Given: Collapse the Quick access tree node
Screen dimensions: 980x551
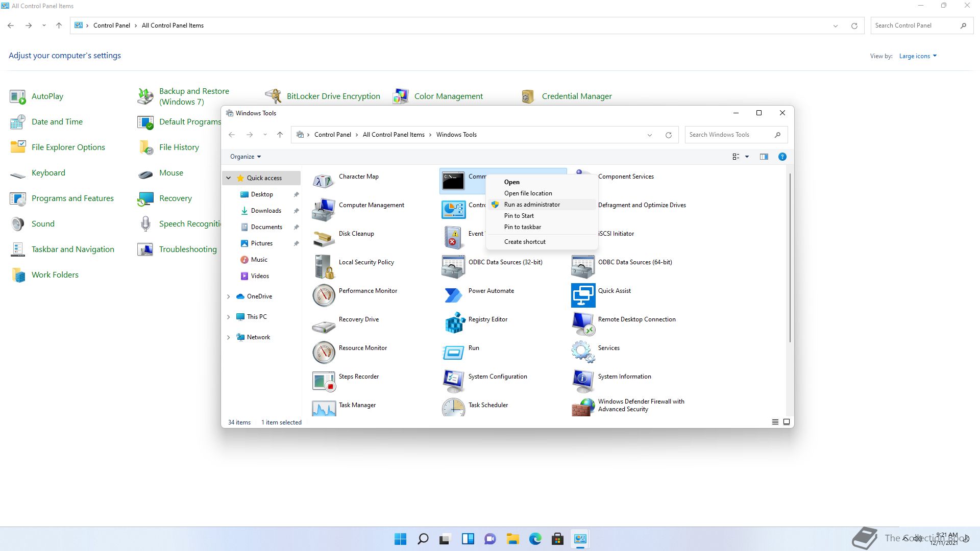Looking at the screenshot, I should [x=229, y=178].
